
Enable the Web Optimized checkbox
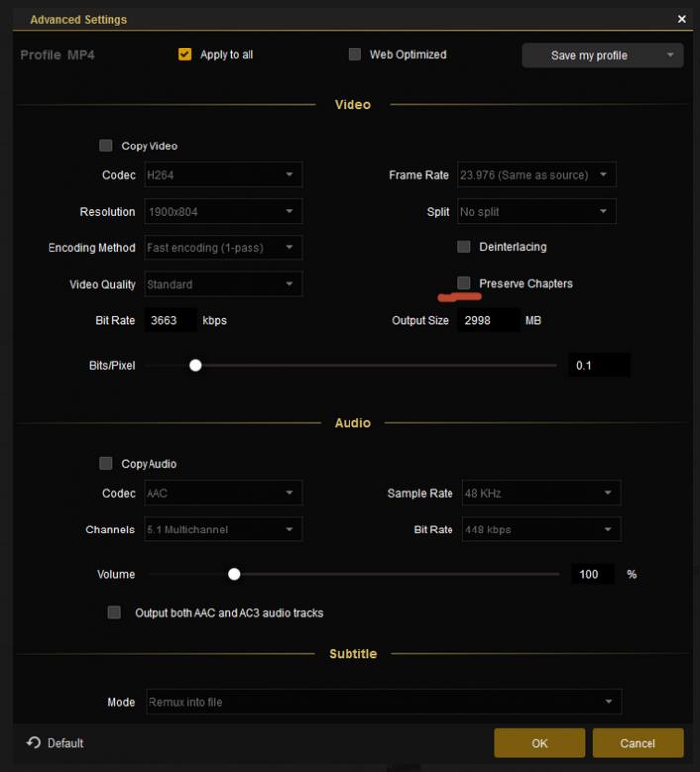pos(354,54)
